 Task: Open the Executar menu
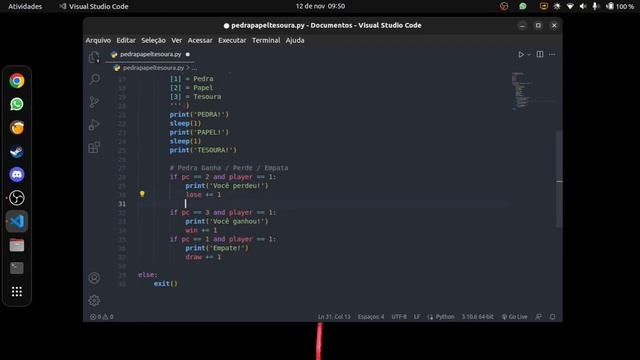[x=232, y=40]
